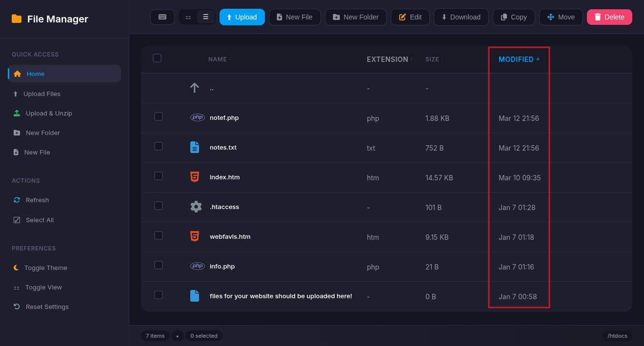Select the webfavls.htm row checkbox

pyautogui.click(x=159, y=235)
